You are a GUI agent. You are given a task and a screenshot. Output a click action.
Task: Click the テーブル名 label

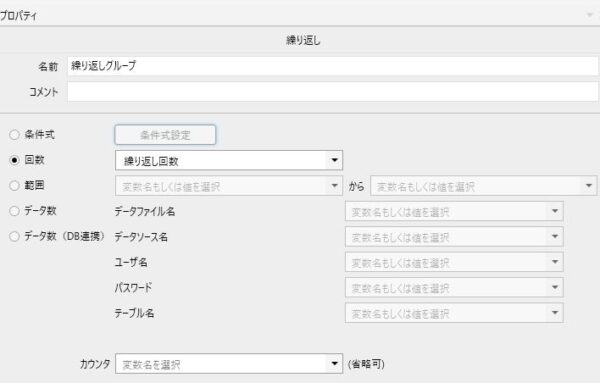coord(134,313)
